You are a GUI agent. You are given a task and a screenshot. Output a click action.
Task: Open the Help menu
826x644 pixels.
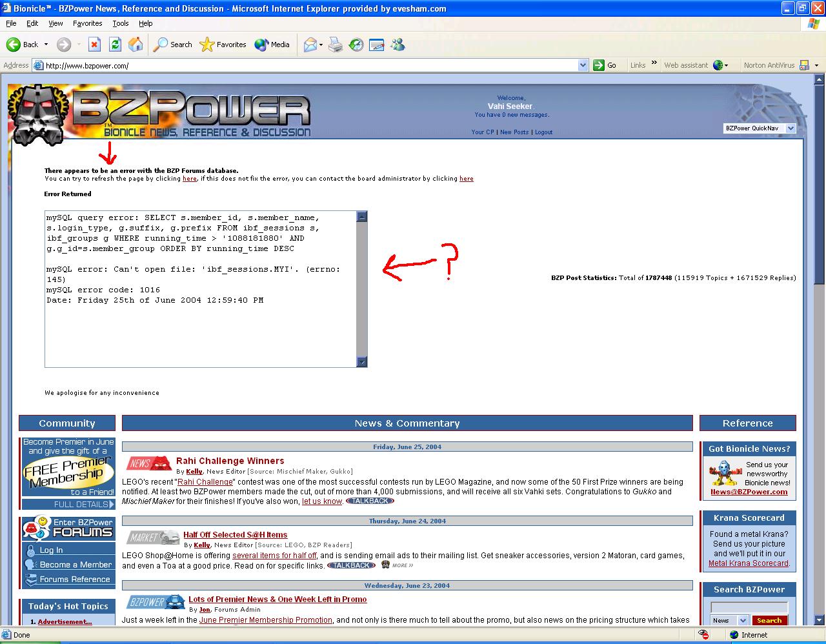[146, 23]
